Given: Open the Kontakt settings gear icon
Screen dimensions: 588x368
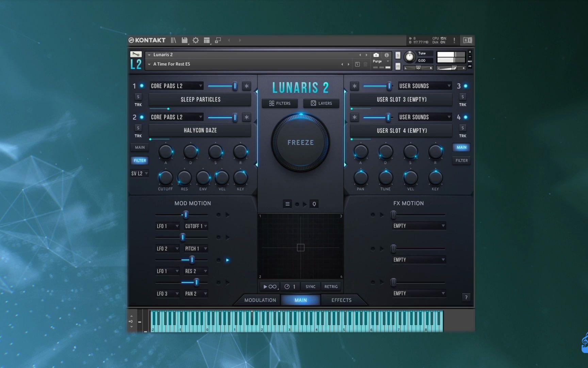Looking at the screenshot, I should click(x=196, y=40).
